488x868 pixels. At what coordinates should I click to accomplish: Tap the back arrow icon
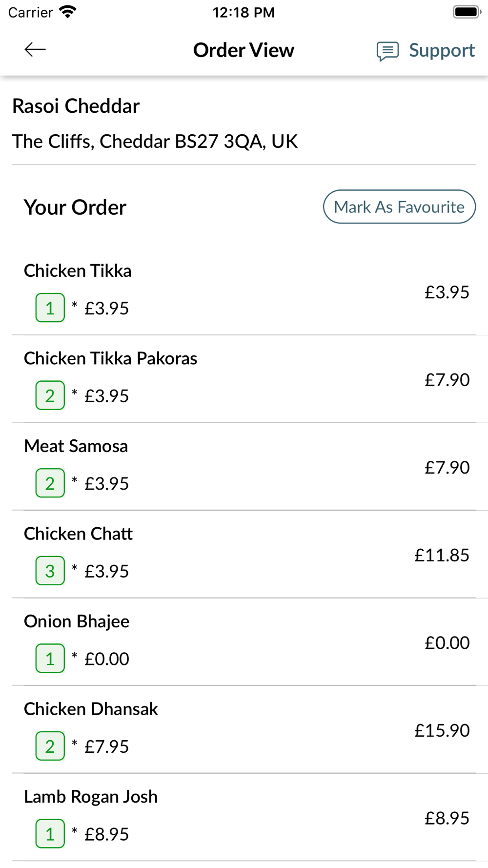click(35, 49)
